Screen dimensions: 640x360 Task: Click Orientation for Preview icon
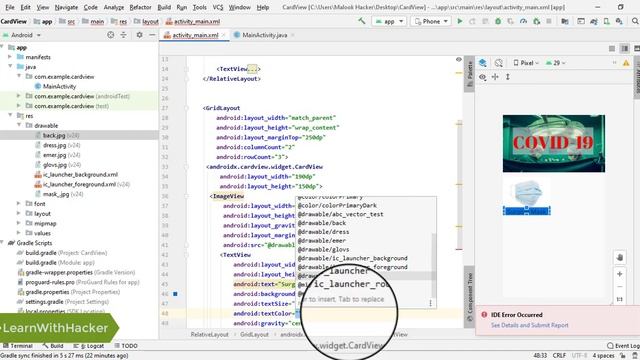(498, 63)
